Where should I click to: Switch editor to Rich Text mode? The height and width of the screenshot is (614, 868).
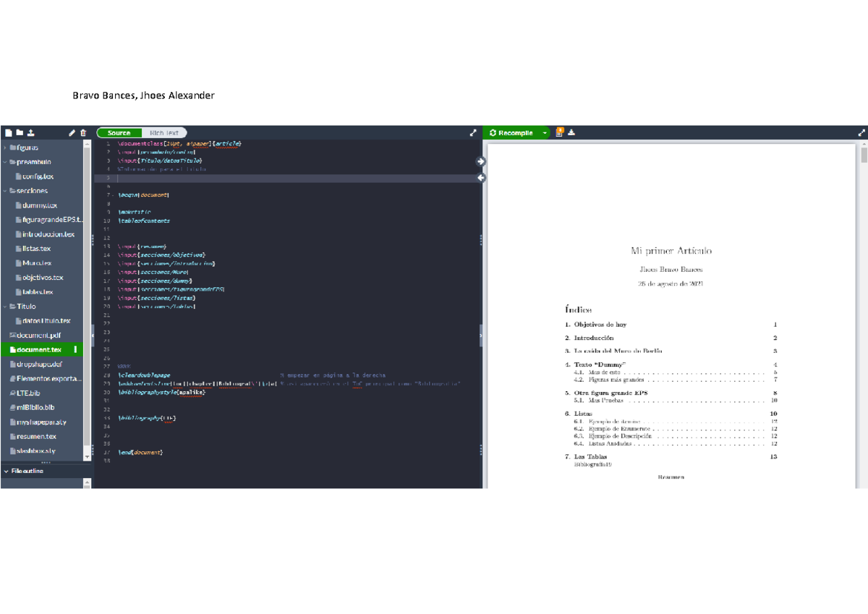[164, 133]
